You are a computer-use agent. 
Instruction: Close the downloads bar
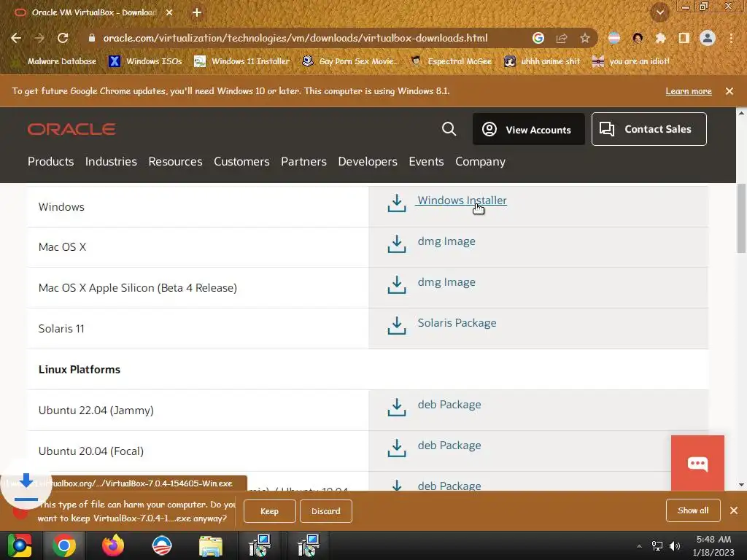(734, 510)
